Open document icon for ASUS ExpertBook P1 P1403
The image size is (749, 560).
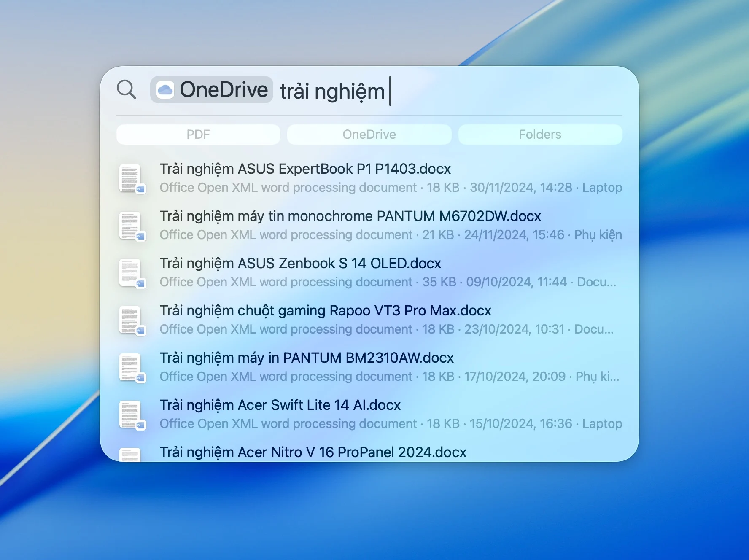[132, 179]
